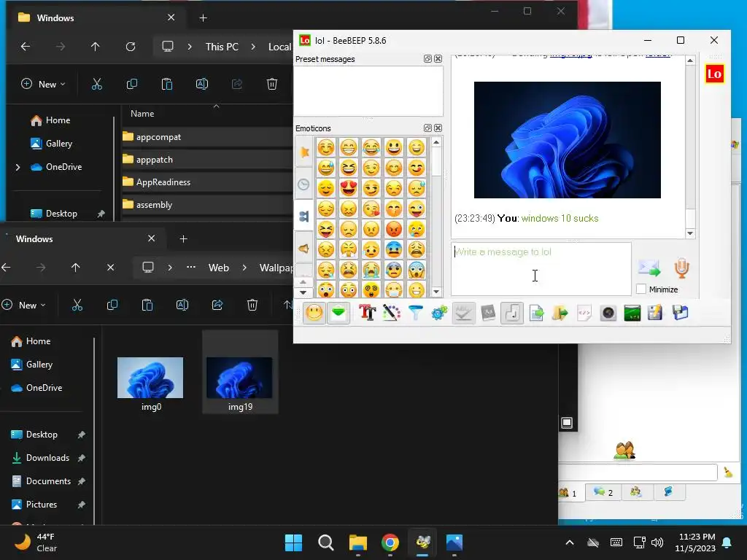Click the message input field for lol

click(541, 269)
